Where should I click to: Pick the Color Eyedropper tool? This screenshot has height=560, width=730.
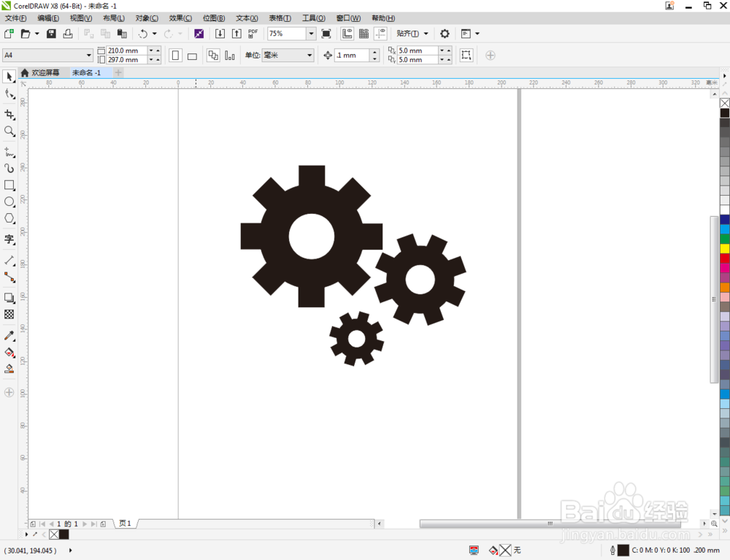point(9,336)
